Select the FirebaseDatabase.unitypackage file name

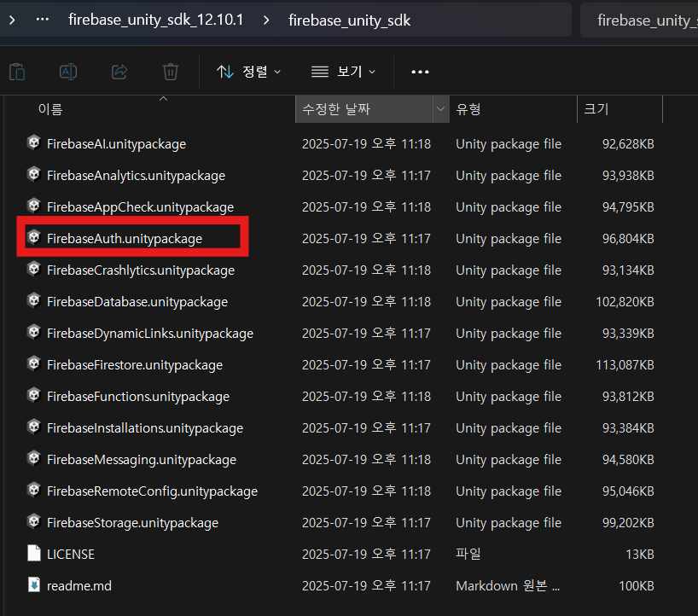coord(137,302)
